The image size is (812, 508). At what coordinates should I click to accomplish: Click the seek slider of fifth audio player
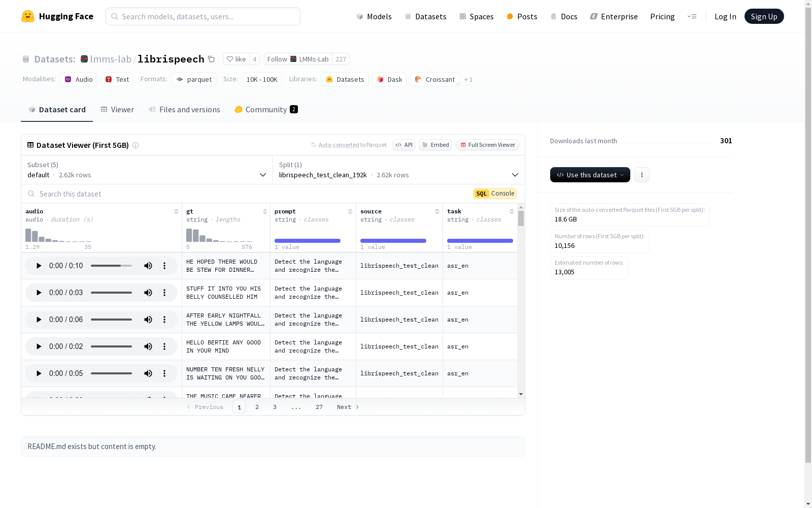tap(111, 373)
